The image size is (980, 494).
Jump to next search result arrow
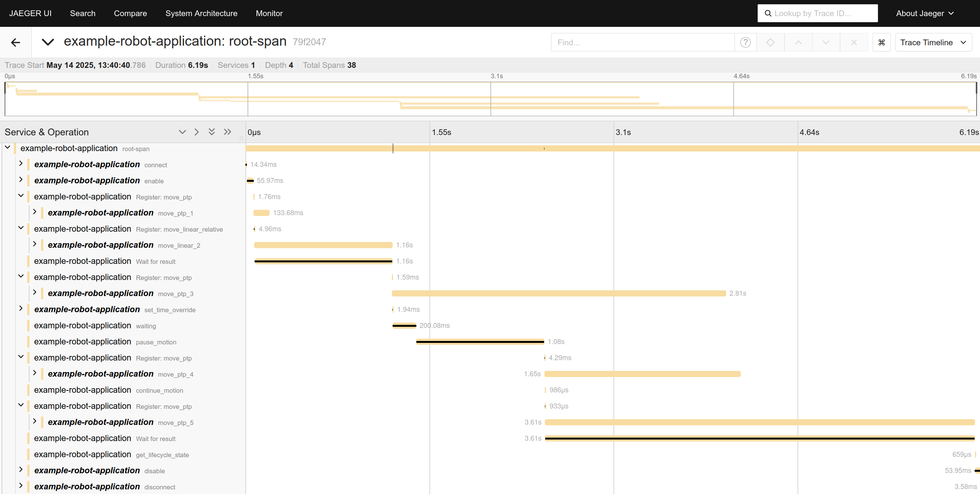tap(826, 42)
